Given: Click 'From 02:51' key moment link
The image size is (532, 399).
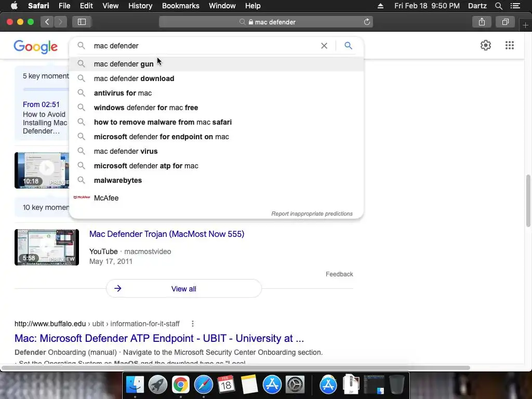Looking at the screenshot, I should pyautogui.click(x=41, y=104).
